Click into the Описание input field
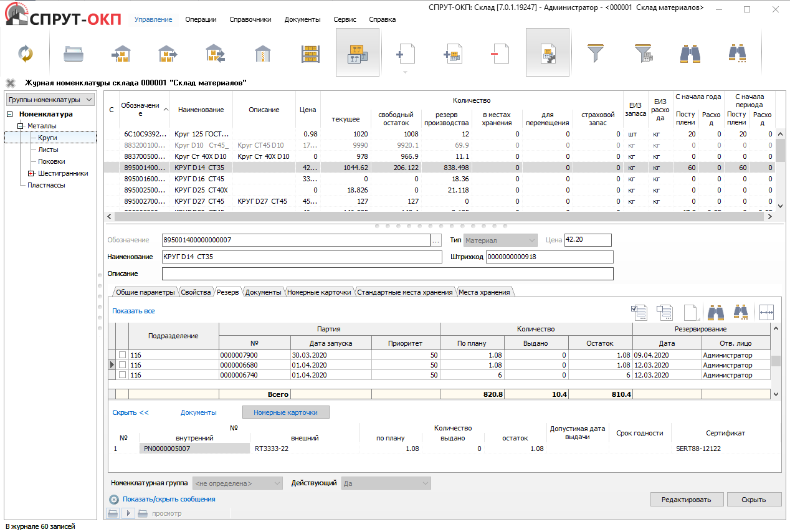 387,274
